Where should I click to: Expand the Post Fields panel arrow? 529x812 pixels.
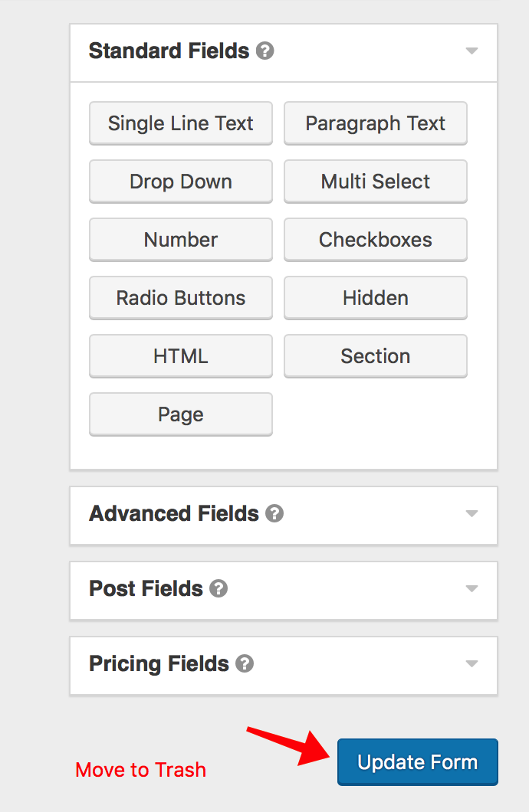click(x=472, y=589)
